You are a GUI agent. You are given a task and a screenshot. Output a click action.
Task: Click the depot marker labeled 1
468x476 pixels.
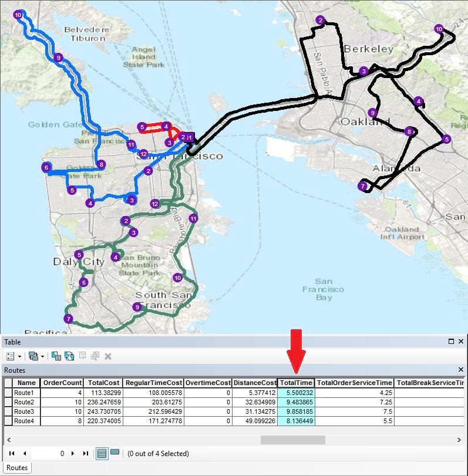pos(190,137)
